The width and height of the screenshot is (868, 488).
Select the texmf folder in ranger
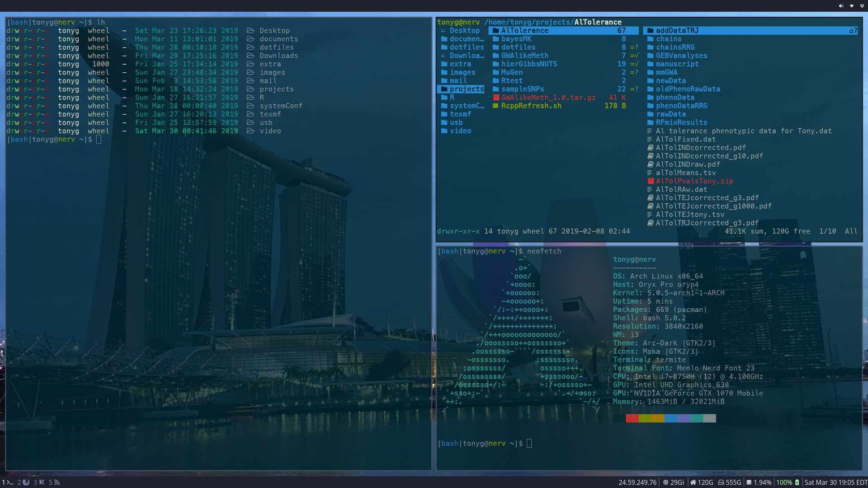coord(461,114)
